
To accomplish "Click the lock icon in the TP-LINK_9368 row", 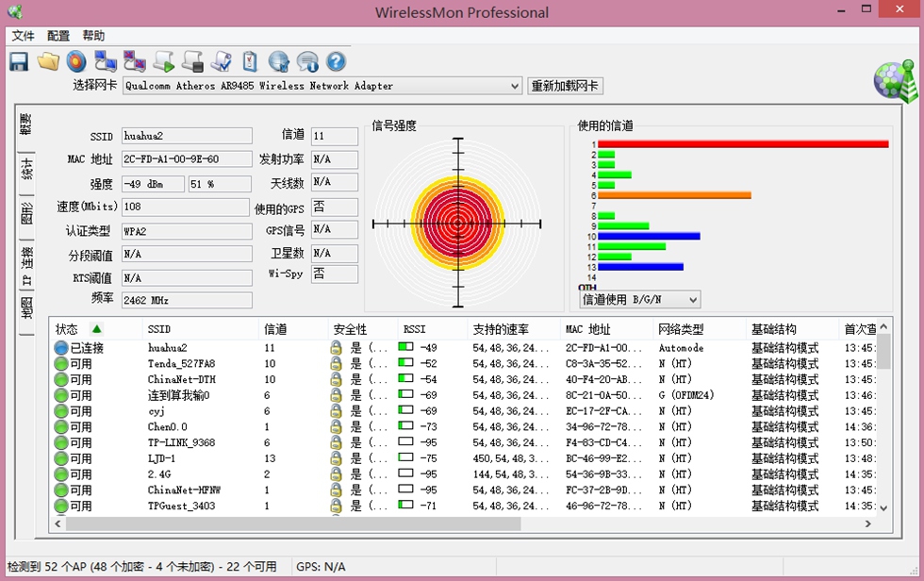I will tap(336, 442).
